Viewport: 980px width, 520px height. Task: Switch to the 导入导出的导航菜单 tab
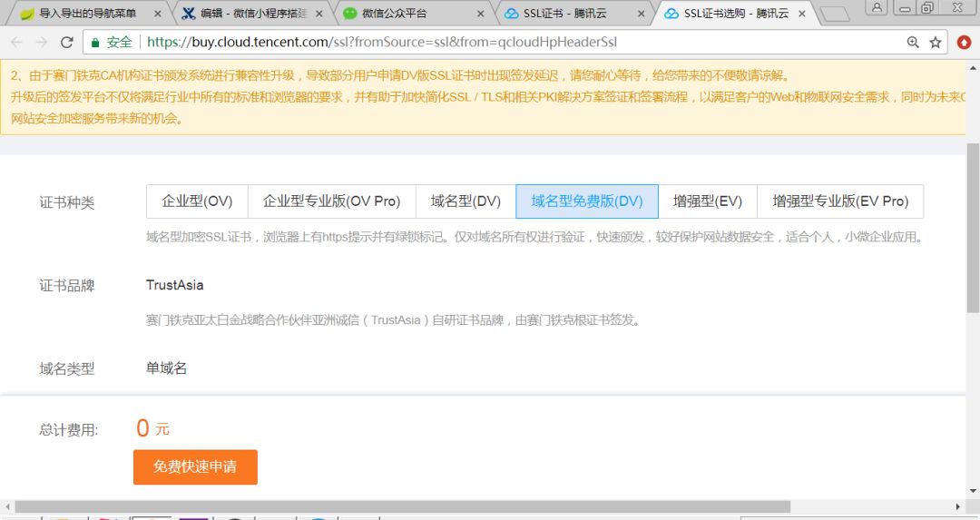coord(87,13)
